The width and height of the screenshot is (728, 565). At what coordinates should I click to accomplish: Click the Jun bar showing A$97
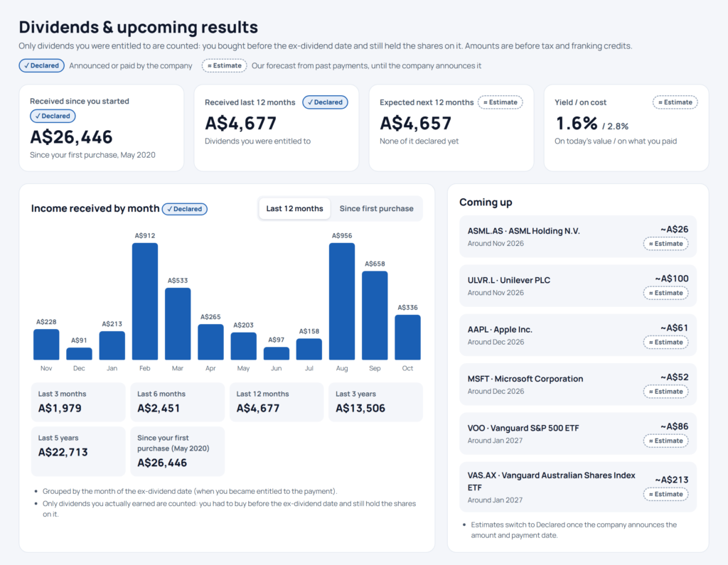point(277,353)
